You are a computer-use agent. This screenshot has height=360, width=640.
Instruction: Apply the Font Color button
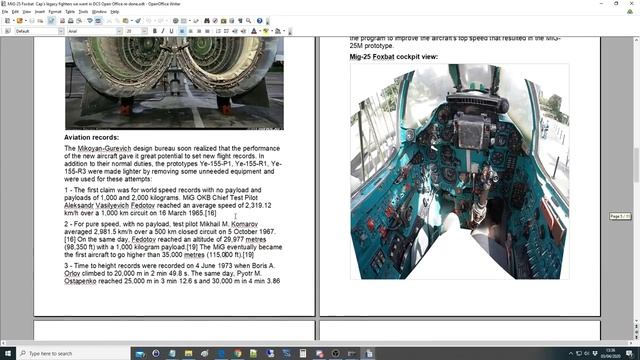point(254,31)
